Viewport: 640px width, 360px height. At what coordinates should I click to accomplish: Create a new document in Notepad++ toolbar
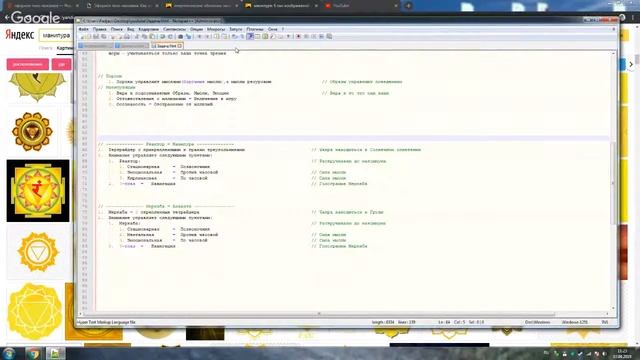pos(82,37)
